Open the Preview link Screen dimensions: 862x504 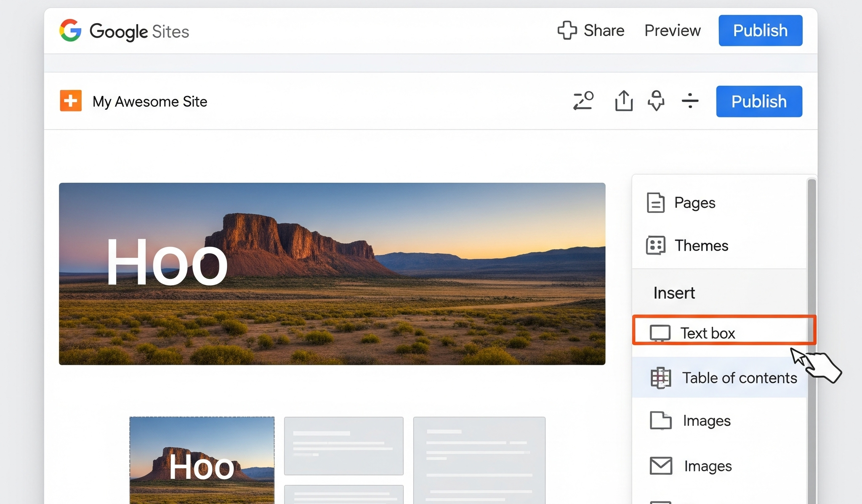672,31
